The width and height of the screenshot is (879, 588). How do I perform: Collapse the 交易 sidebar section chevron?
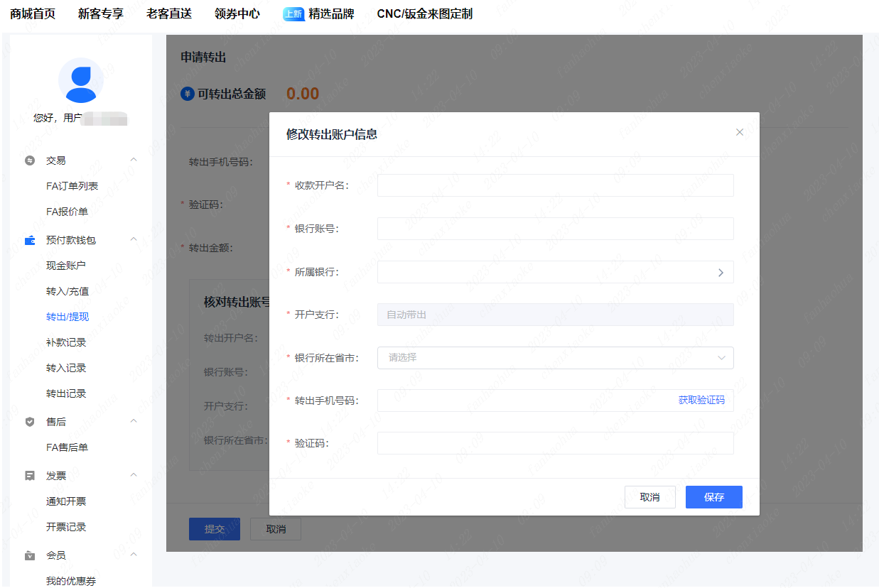(x=134, y=160)
